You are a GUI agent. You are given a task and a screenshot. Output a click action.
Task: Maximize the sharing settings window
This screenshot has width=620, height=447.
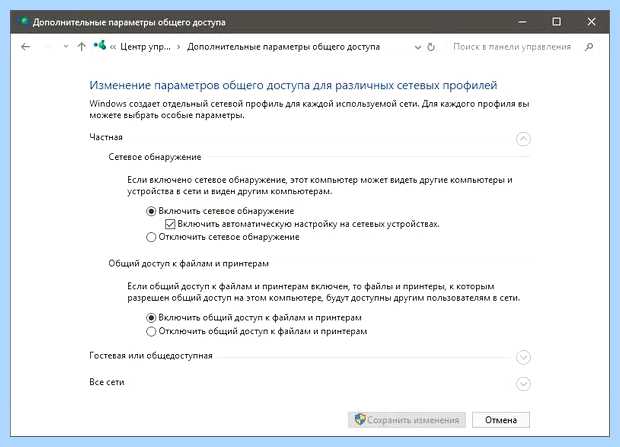pos(556,22)
